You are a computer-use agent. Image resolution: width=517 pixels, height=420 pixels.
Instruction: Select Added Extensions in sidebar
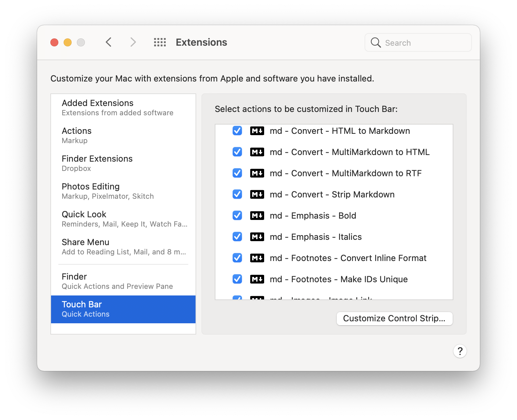tap(123, 108)
